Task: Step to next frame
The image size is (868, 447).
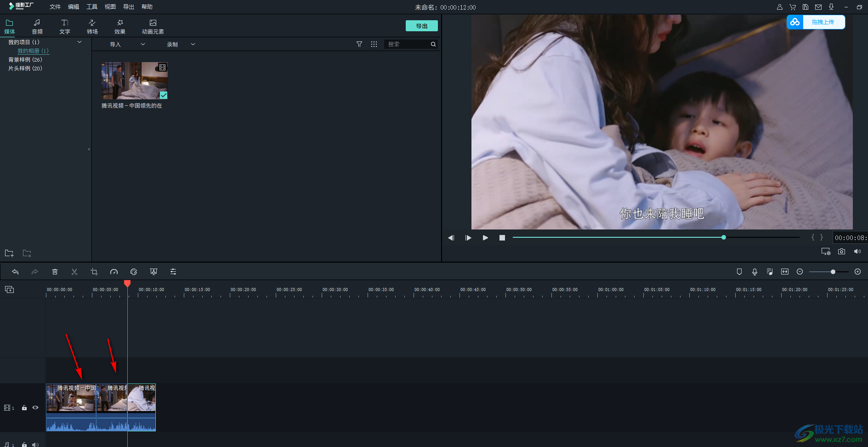Action: [x=468, y=238]
